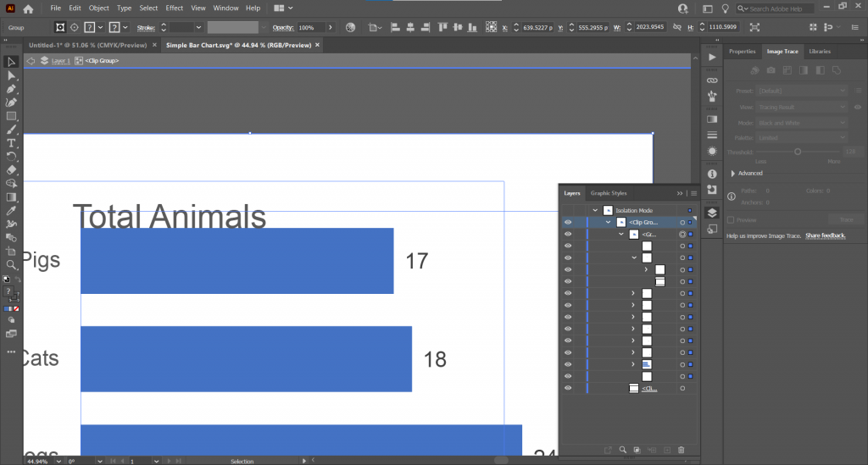Select the Rotate tool
This screenshot has width=868, height=465.
point(11,157)
